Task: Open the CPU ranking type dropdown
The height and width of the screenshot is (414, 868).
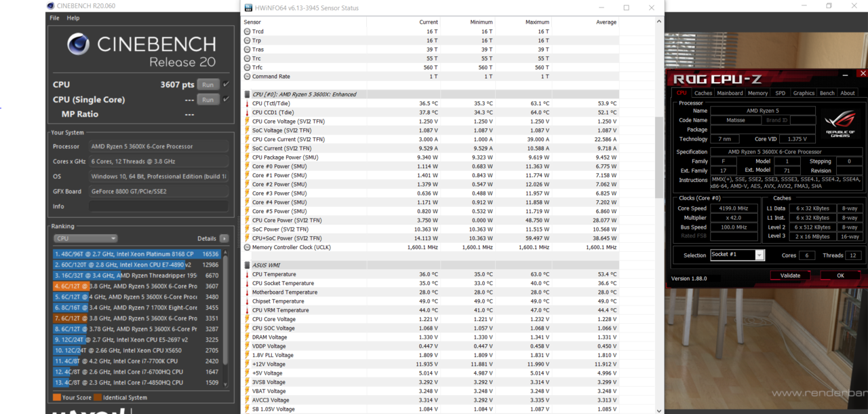Action: pyautogui.click(x=85, y=238)
